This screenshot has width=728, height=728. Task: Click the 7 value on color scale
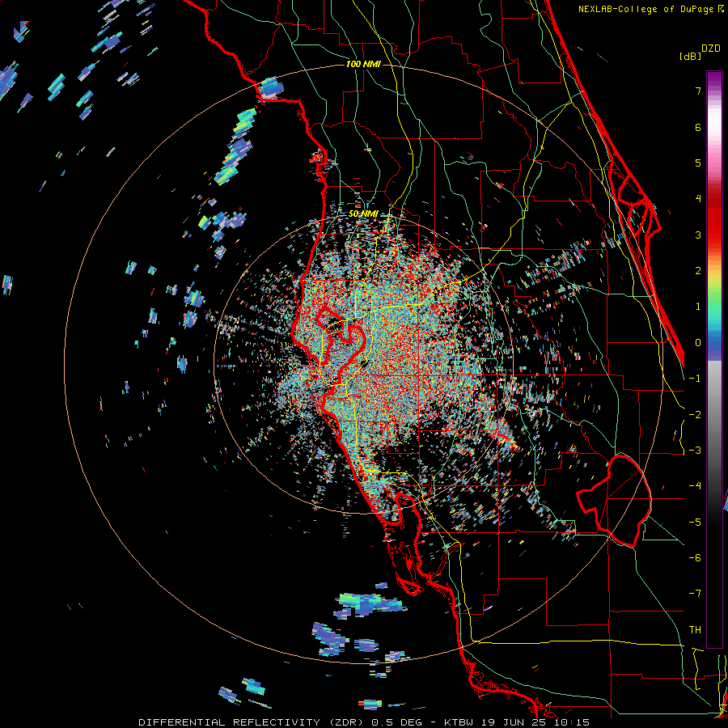click(x=698, y=91)
